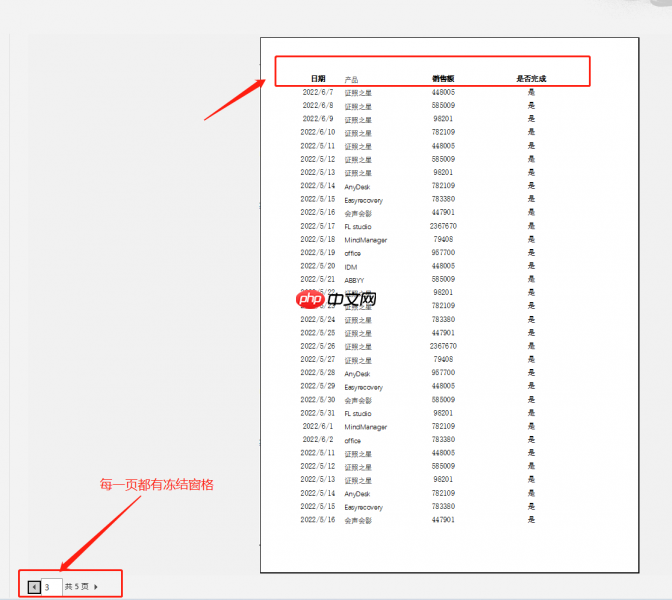Viewport: 672px width, 600px height.
Task: Click the Easyrecovery entry dated 2022/5/29
Action: pos(363,387)
